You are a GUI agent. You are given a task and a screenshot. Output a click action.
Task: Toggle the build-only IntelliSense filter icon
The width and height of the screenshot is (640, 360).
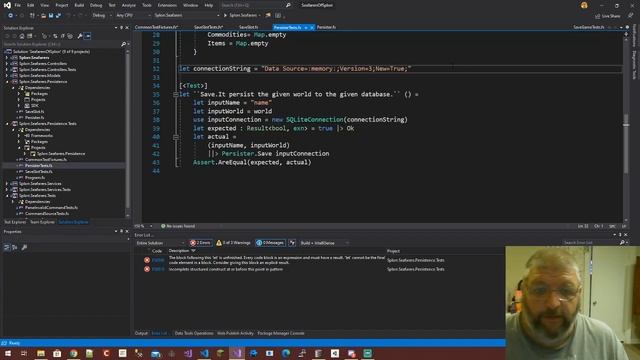coord(292,243)
